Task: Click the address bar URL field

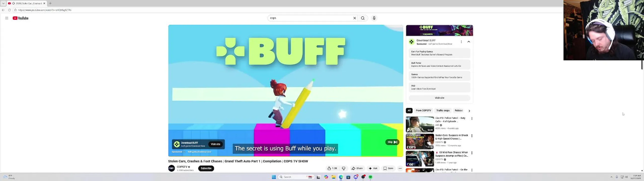Action: (287, 10)
